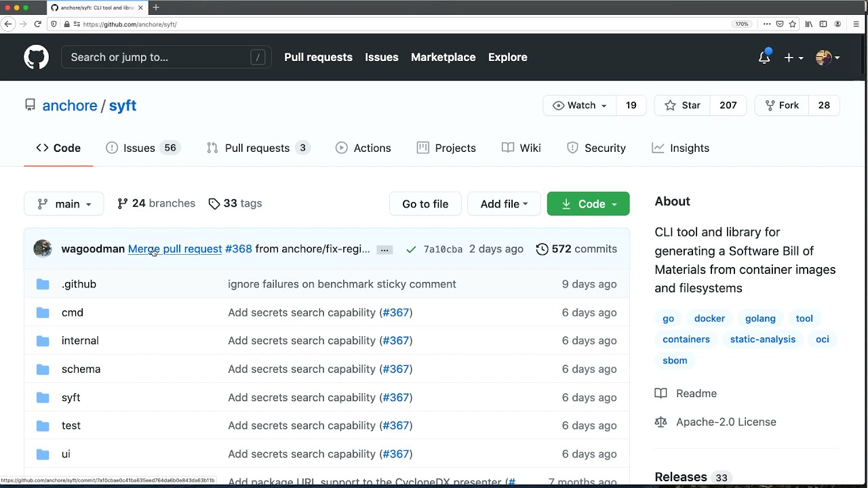Screen dimensions: 868x488
Task: Open the Apache-2.0 License link
Action: pyautogui.click(x=715, y=422)
